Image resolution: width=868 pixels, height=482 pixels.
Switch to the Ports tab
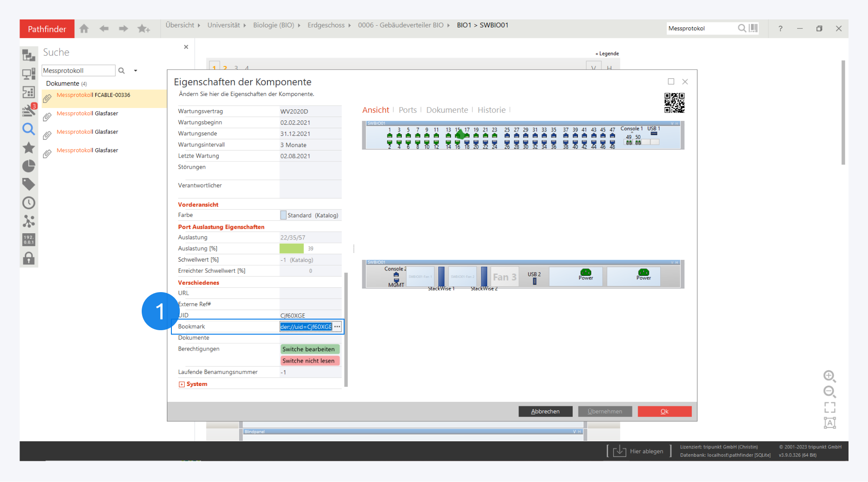[407, 110]
